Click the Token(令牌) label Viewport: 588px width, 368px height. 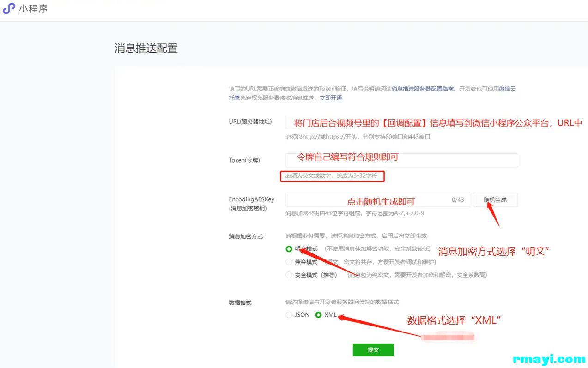(x=244, y=160)
